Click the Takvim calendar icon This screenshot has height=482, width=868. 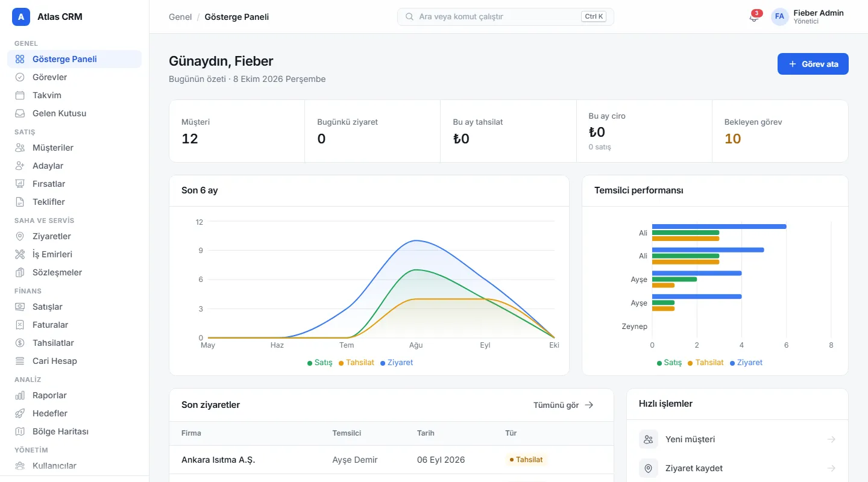[x=20, y=95]
